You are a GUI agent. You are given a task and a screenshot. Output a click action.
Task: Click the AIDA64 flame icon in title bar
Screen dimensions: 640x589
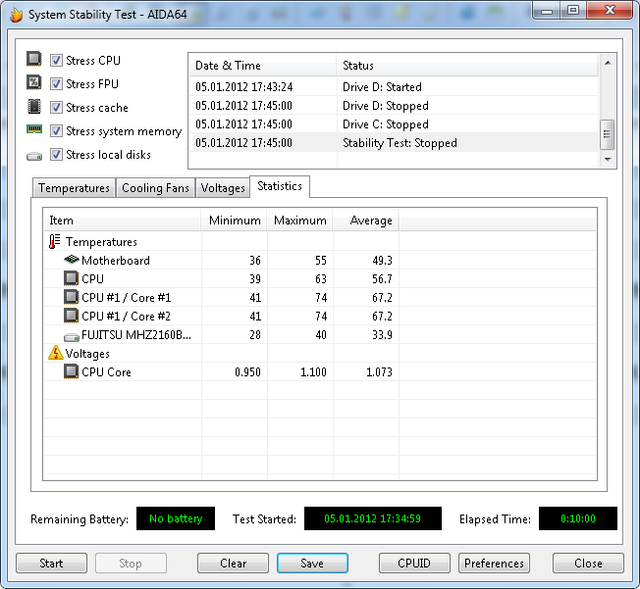tap(15, 13)
